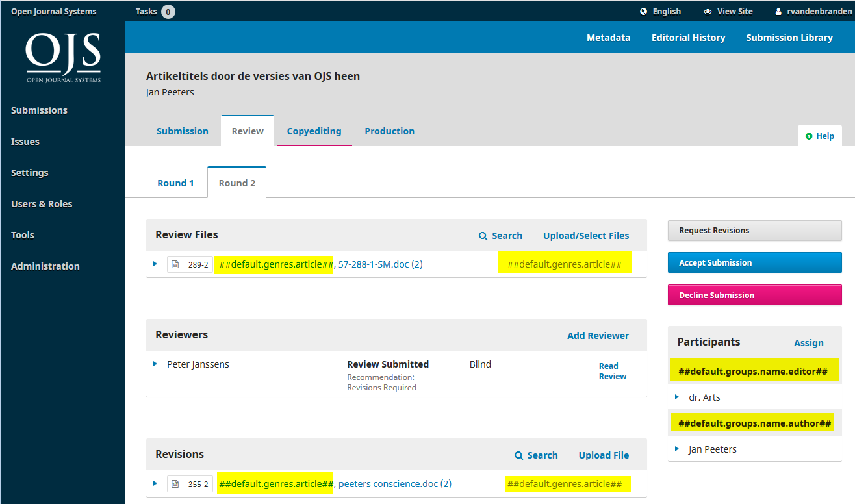
Task: Open the Production tab
Action: pos(390,131)
